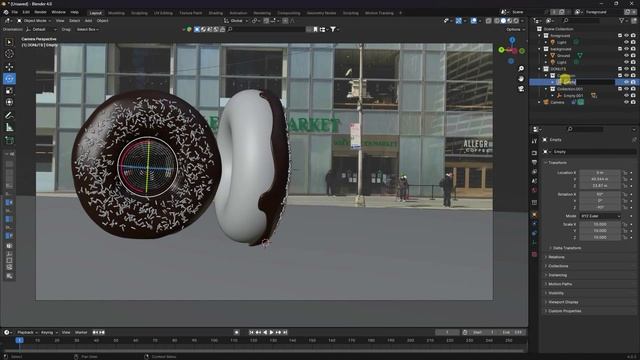Screen dimensions: 640x360
Task: Open the rotation Mode XYZ Euler dropdown
Action: [600, 216]
